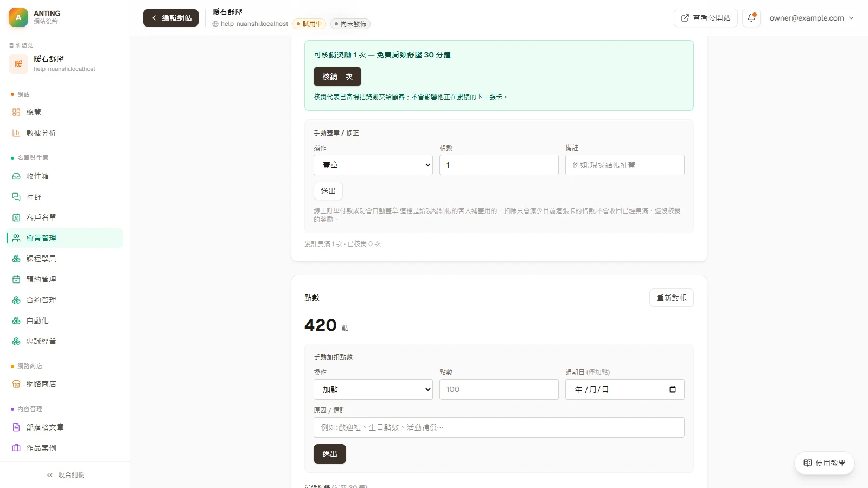This screenshot has height=488, width=868.
Task: Click the 格數 input field
Action: [x=499, y=165]
